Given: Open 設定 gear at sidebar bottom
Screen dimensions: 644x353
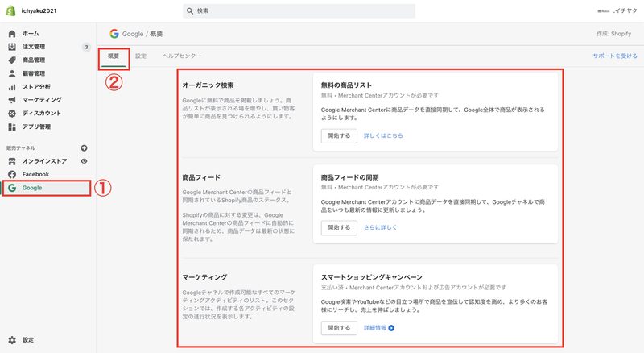Looking at the screenshot, I should tap(21, 340).
